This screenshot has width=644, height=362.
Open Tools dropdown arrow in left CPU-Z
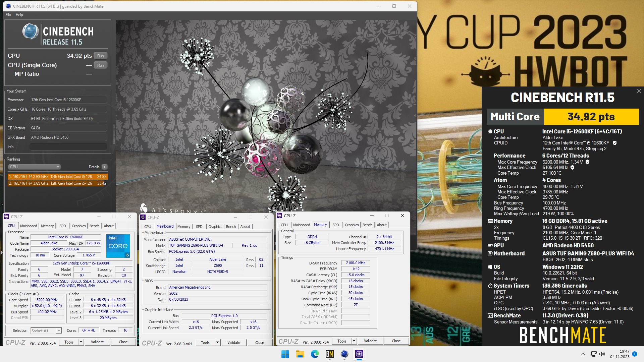tap(81, 342)
